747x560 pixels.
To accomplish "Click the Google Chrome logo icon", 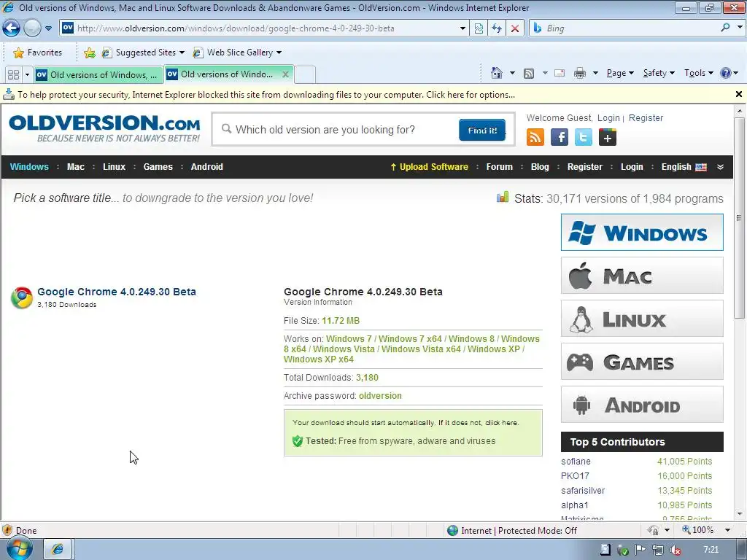I will (21, 297).
